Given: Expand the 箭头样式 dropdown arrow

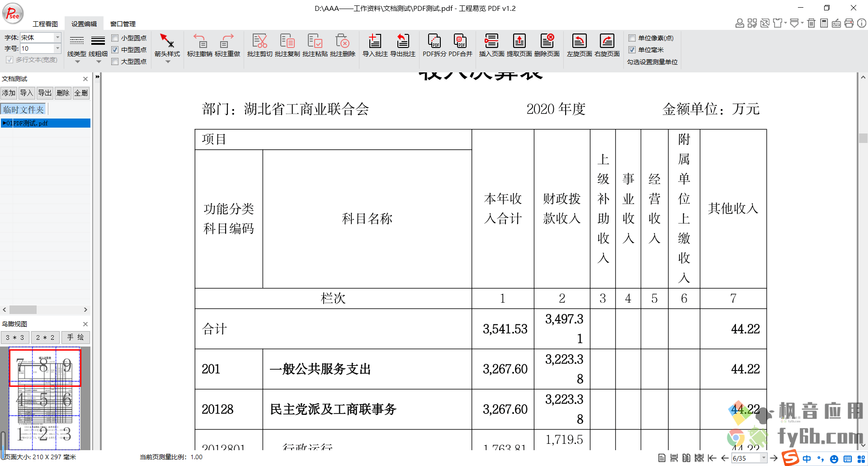Looking at the screenshot, I should pos(168,62).
